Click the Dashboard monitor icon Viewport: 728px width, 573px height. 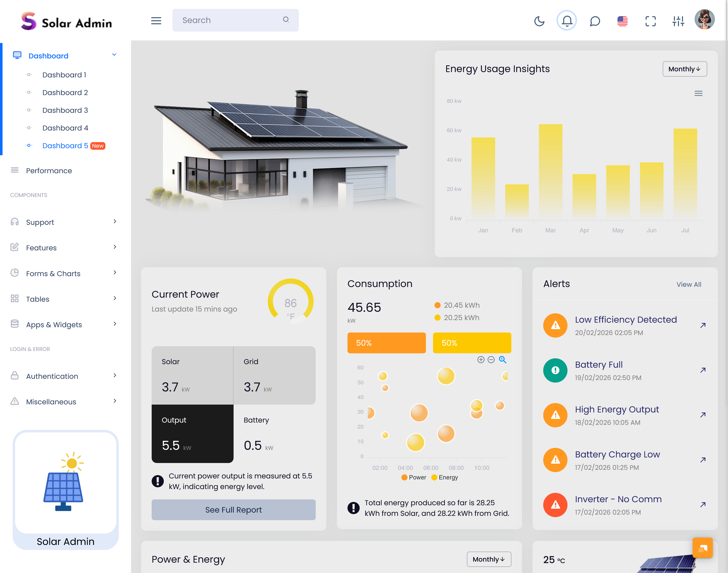(x=17, y=55)
